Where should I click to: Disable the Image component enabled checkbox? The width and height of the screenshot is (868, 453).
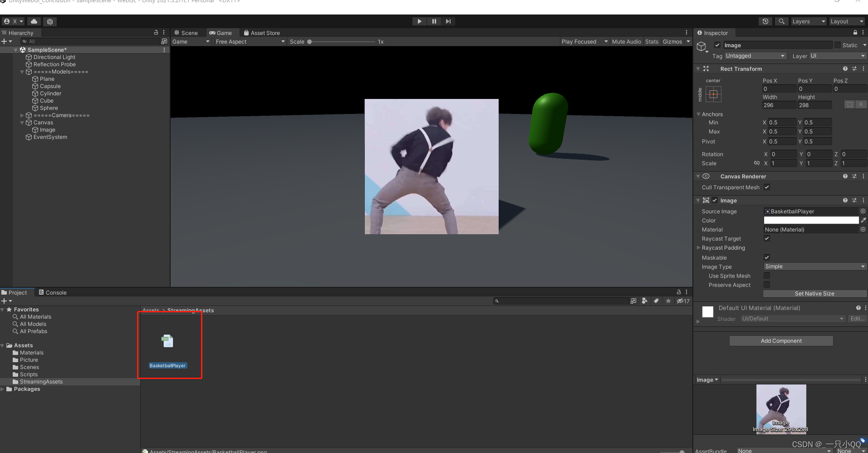click(715, 200)
